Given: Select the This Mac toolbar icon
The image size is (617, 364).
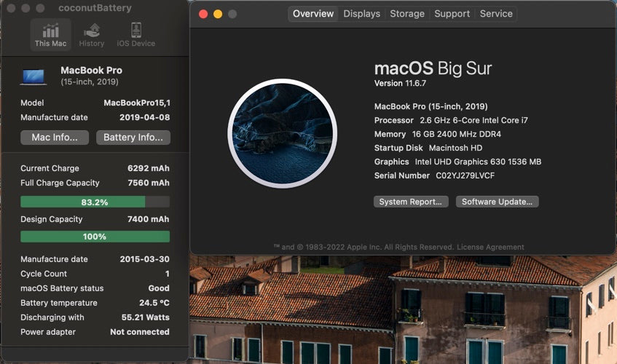Looking at the screenshot, I should point(50,35).
